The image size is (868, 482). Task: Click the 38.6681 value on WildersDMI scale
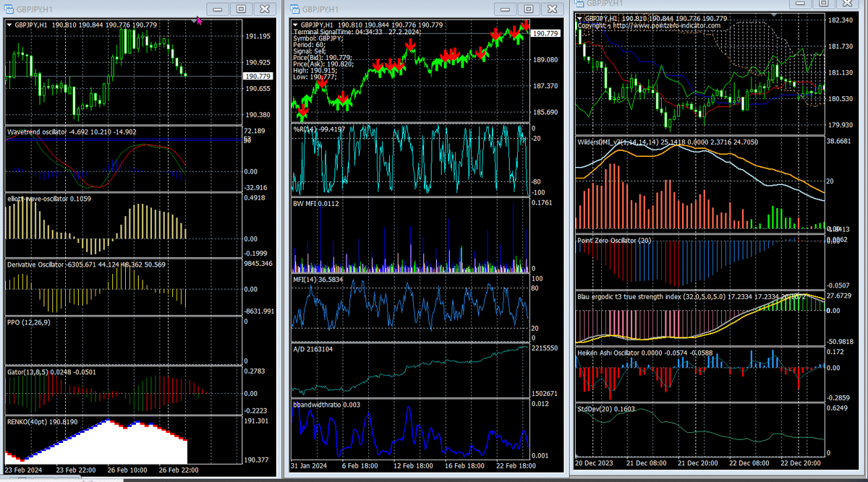pyautogui.click(x=839, y=142)
